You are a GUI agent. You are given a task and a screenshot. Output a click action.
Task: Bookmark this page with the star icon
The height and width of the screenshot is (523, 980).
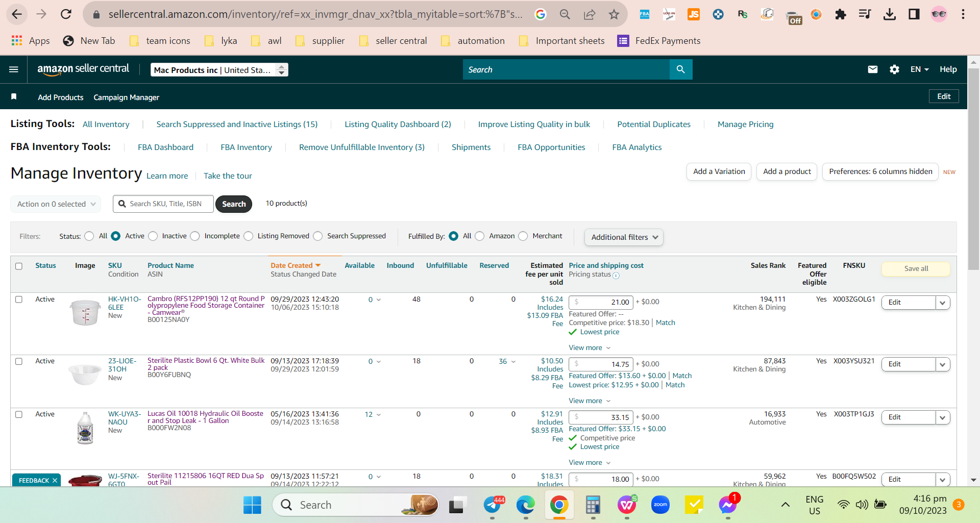(614, 14)
